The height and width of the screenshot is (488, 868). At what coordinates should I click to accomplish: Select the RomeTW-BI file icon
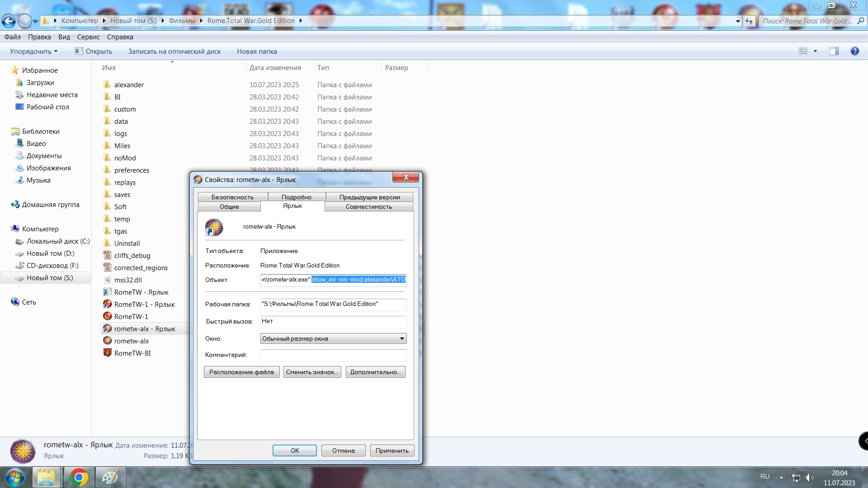pyautogui.click(x=107, y=353)
